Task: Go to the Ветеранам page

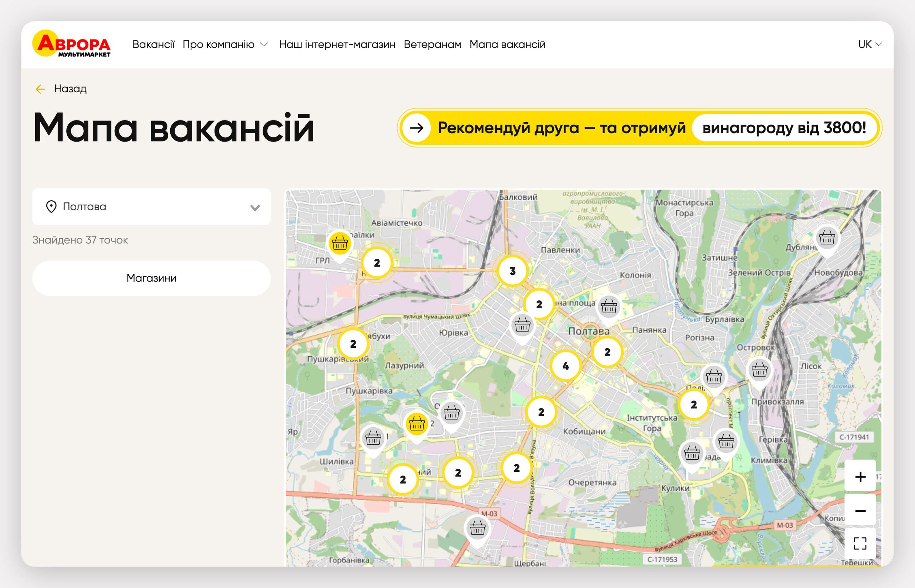Action: coord(432,44)
